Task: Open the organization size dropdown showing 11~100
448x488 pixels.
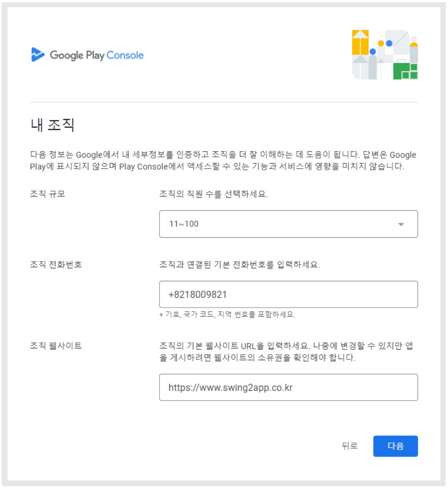Action: (288, 224)
